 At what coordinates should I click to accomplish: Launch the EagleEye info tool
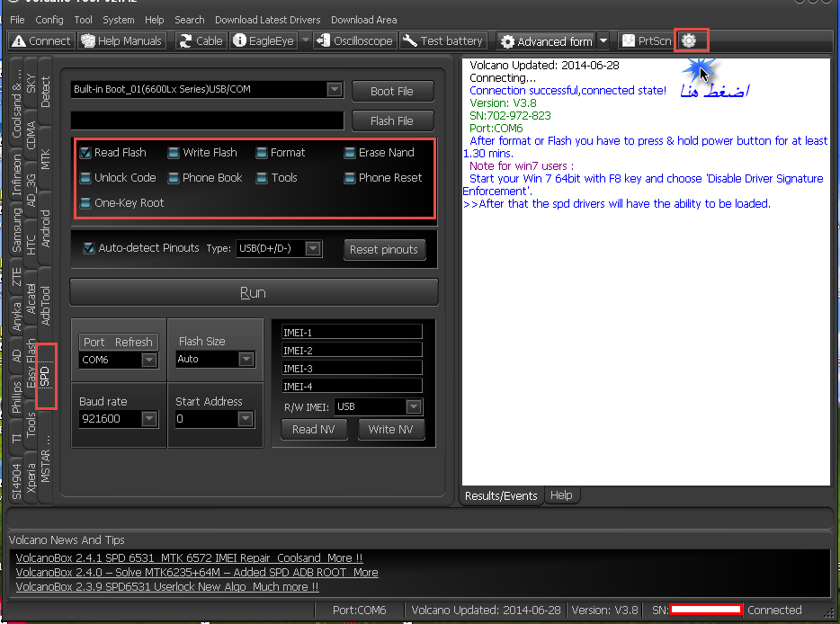point(264,40)
